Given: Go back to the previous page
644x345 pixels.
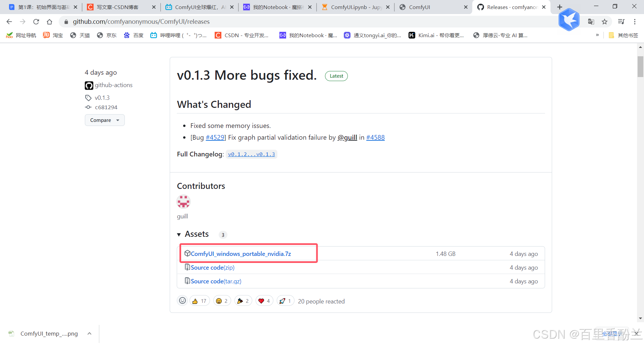Looking at the screenshot, I should [x=9, y=22].
